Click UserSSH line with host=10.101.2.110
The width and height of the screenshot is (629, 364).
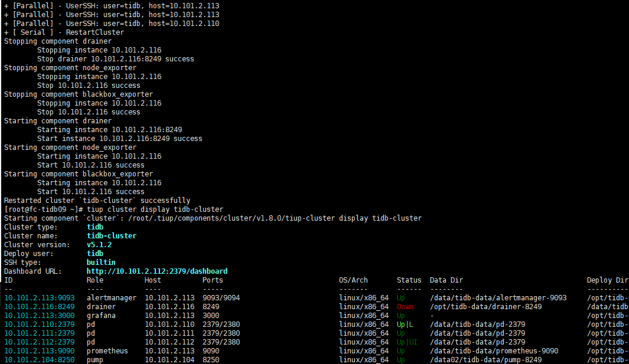(112, 24)
